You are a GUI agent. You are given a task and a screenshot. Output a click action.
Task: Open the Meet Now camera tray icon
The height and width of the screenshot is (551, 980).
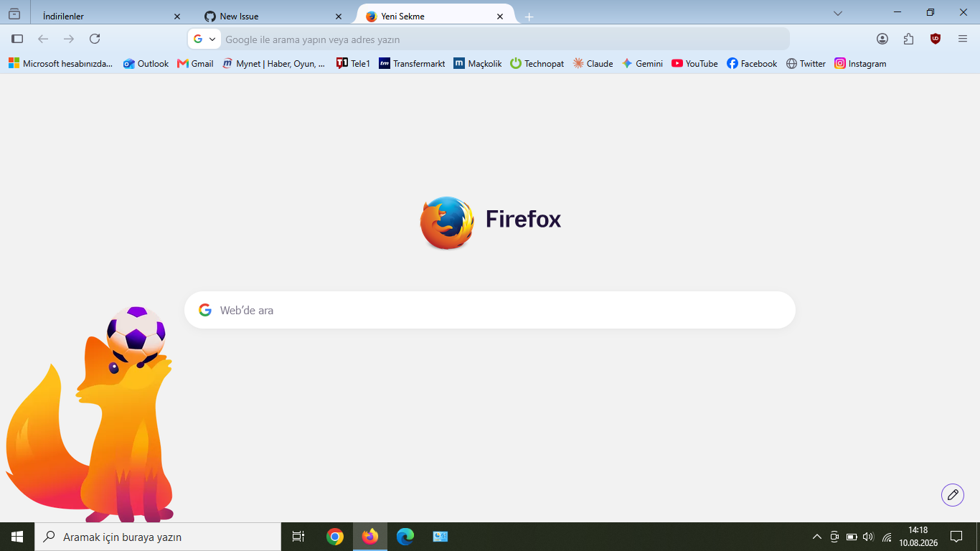click(834, 537)
